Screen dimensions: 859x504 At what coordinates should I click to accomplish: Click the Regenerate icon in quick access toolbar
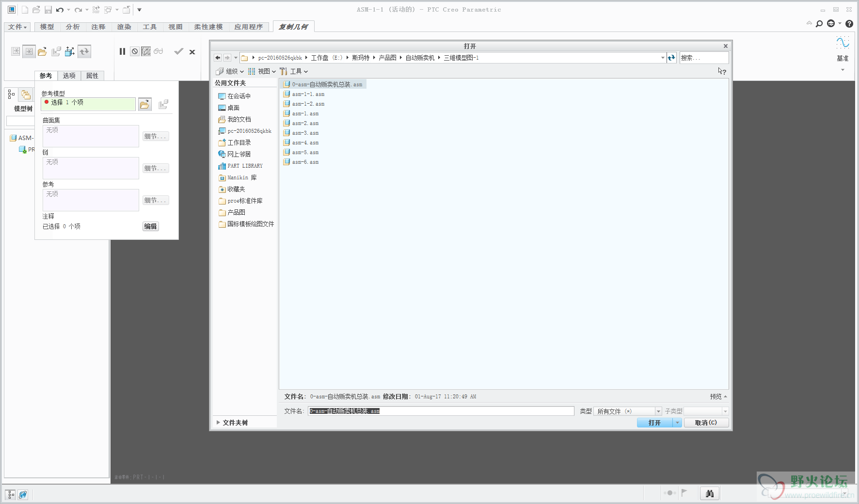click(96, 10)
